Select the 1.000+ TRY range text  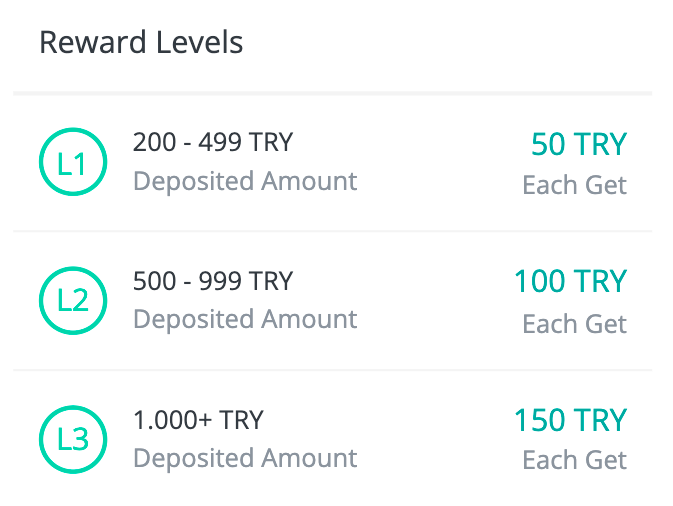198,420
